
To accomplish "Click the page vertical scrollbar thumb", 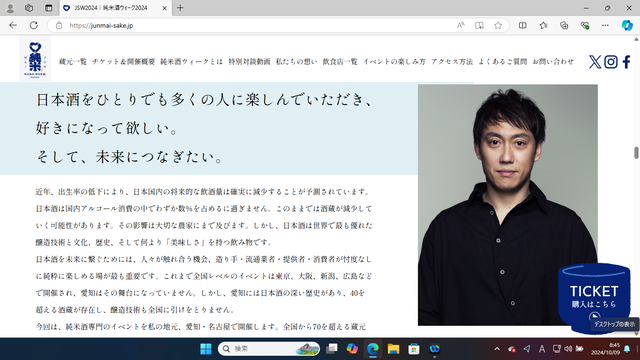I will [x=636, y=153].
